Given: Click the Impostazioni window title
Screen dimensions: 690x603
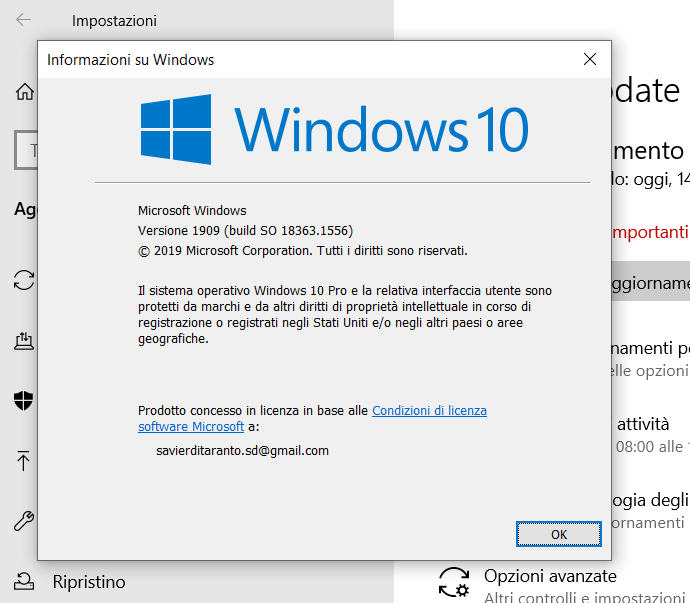Looking at the screenshot, I should [114, 21].
